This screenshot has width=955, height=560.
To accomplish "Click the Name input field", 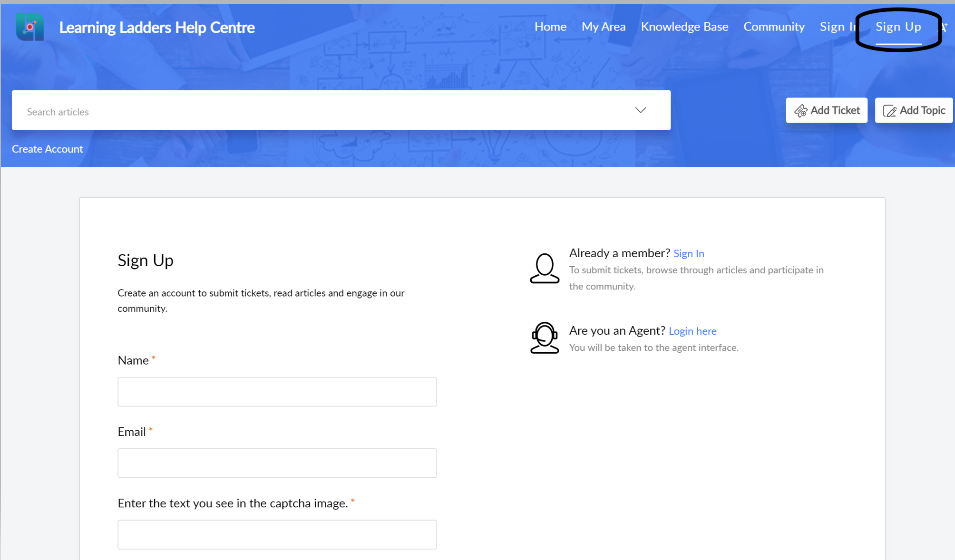I will (277, 392).
